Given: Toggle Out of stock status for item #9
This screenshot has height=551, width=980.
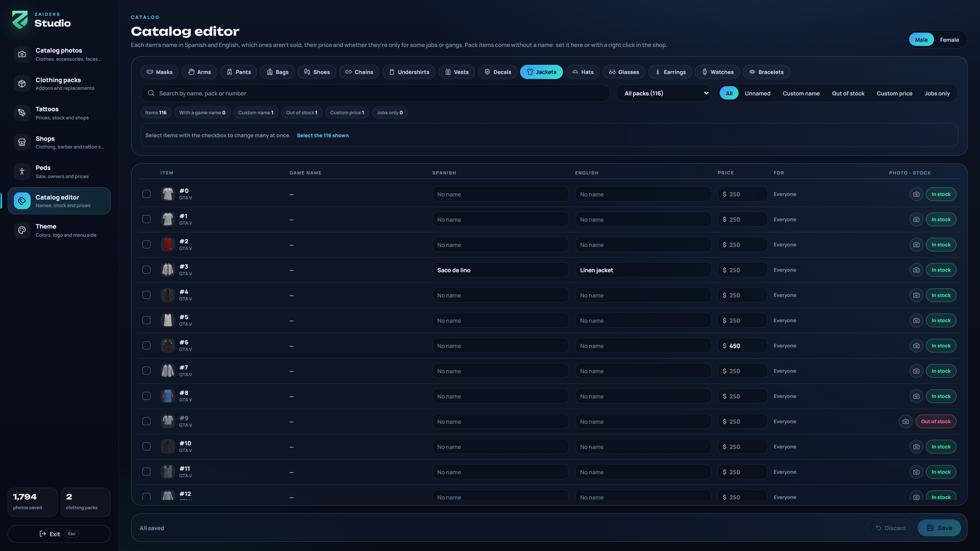Looking at the screenshot, I should click(x=936, y=422).
